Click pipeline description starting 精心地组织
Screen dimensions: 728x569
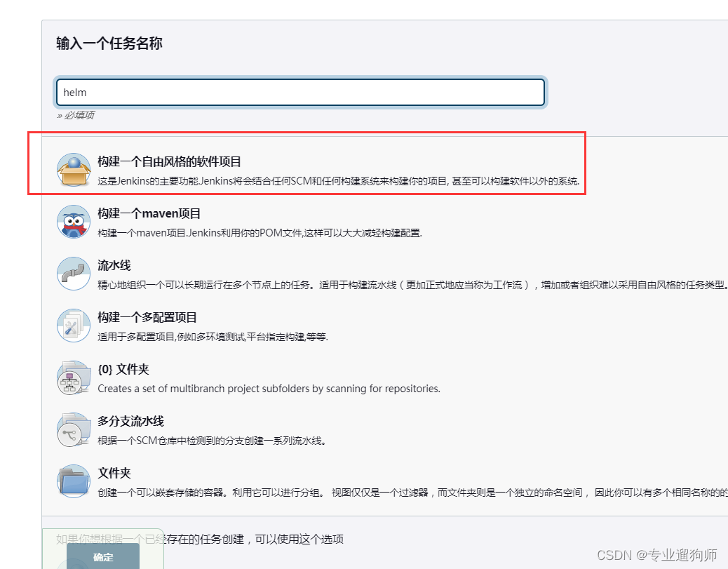(x=412, y=285)
